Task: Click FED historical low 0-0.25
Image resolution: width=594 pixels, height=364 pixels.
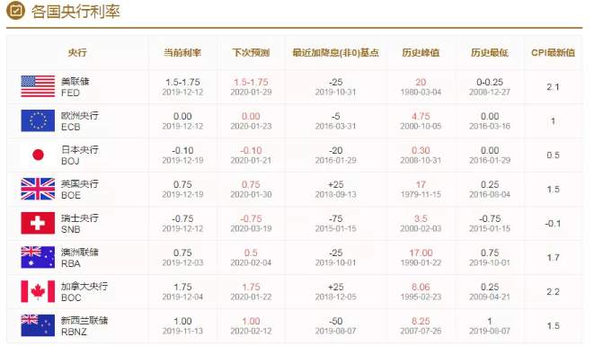Action: 490,82
